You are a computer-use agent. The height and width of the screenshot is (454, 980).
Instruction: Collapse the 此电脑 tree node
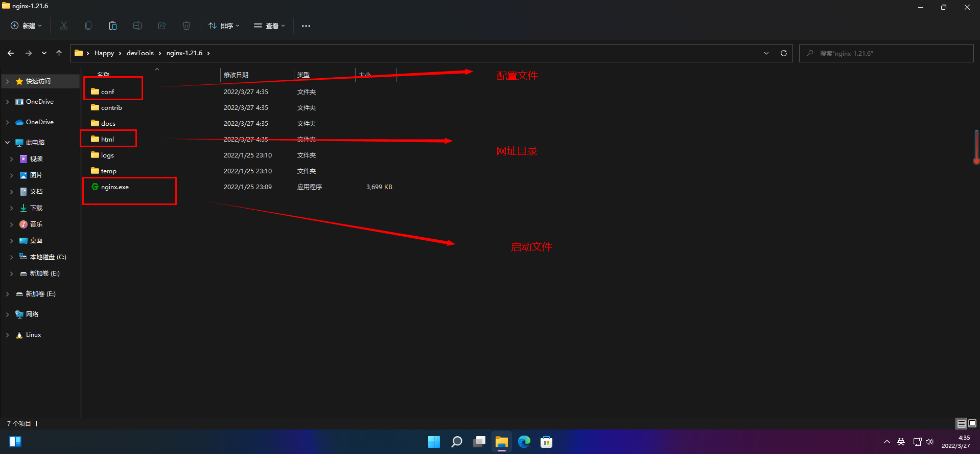tap(7, 143)
